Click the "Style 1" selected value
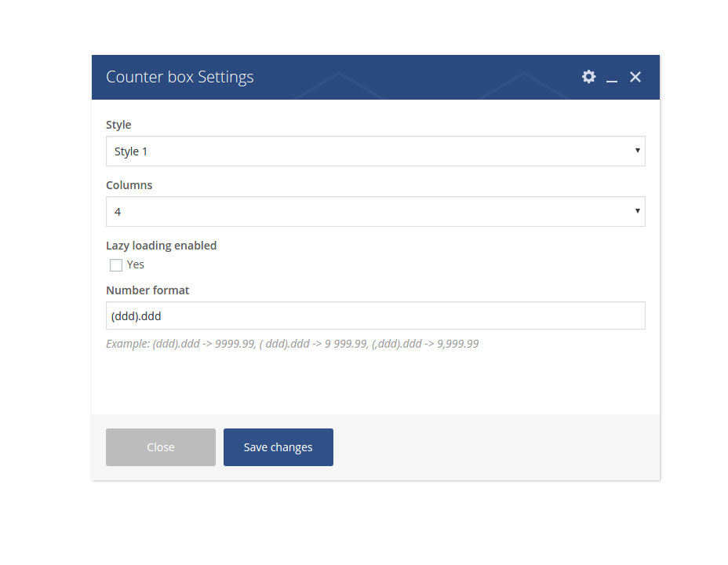 click(x=131, y=151)
